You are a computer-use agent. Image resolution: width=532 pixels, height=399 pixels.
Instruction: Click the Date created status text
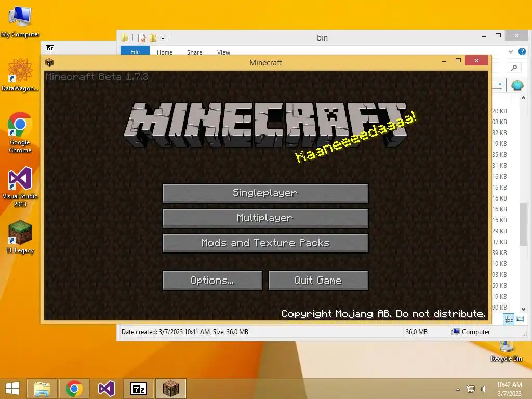coord(185,332)
